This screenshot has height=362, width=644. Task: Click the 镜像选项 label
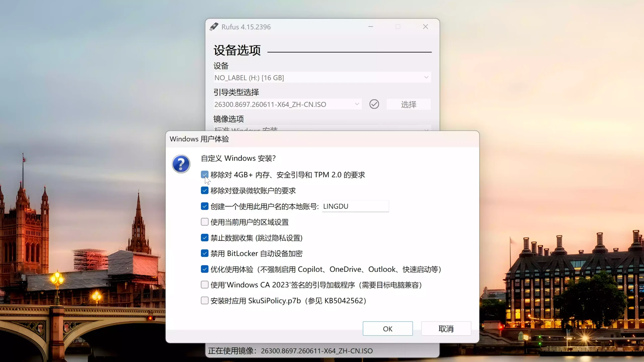[228, 119]
